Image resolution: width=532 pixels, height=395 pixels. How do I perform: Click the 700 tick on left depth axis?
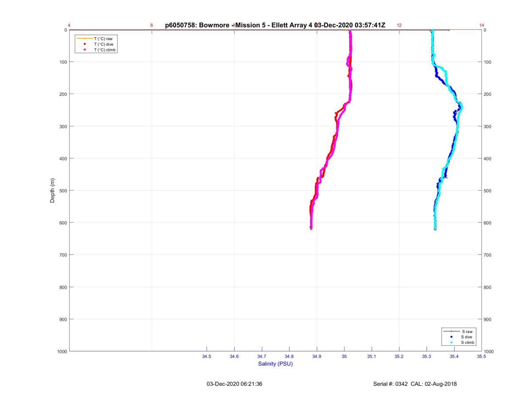(x=63, y=255)
